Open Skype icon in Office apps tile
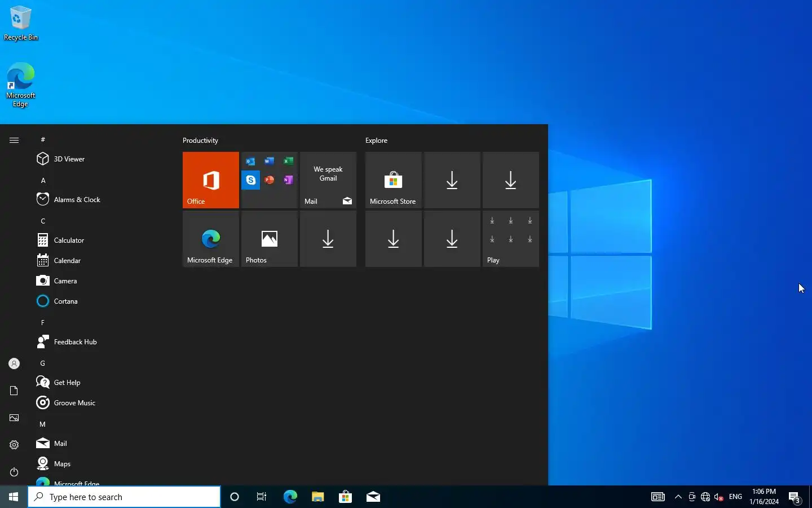Image resolution: width=812 pixels, height=508 pixels. (251, 180)
